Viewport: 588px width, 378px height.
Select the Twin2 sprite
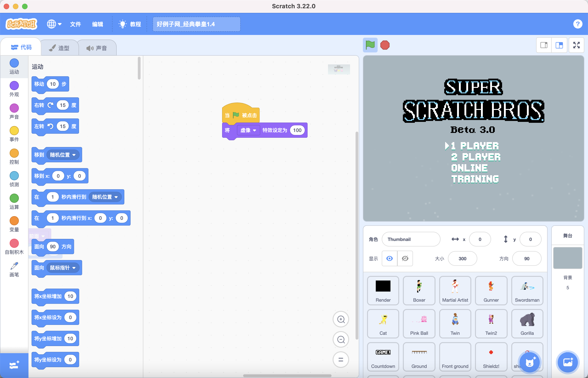[x=491, y=324]
